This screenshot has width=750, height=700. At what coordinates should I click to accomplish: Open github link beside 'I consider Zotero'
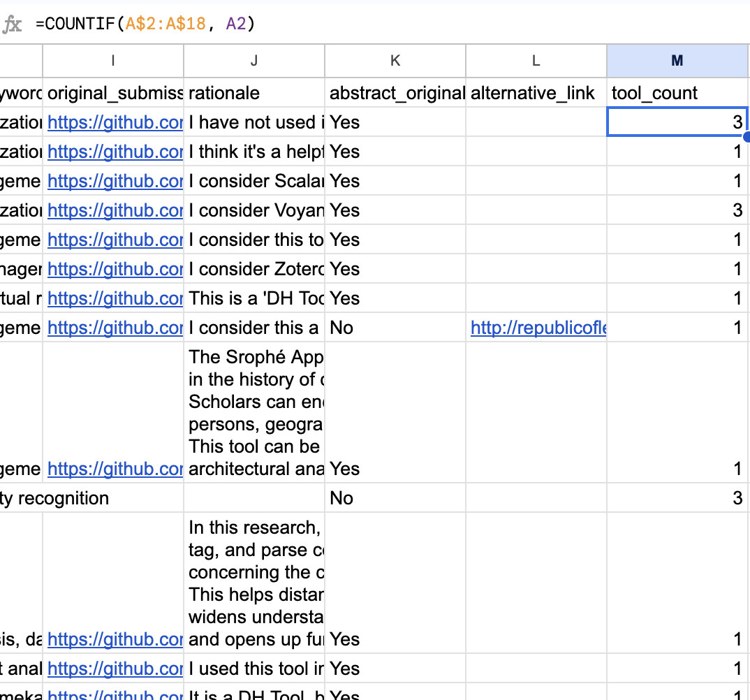point(115,269)
